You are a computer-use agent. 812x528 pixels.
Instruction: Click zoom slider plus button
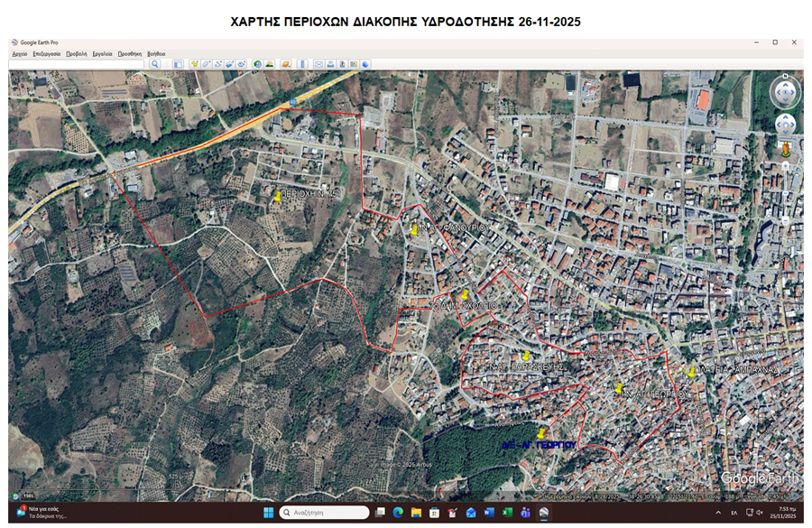[785, 164]
